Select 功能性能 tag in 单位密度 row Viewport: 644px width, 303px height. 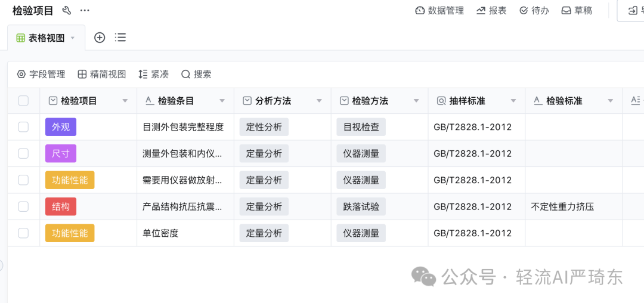[70, 233]
